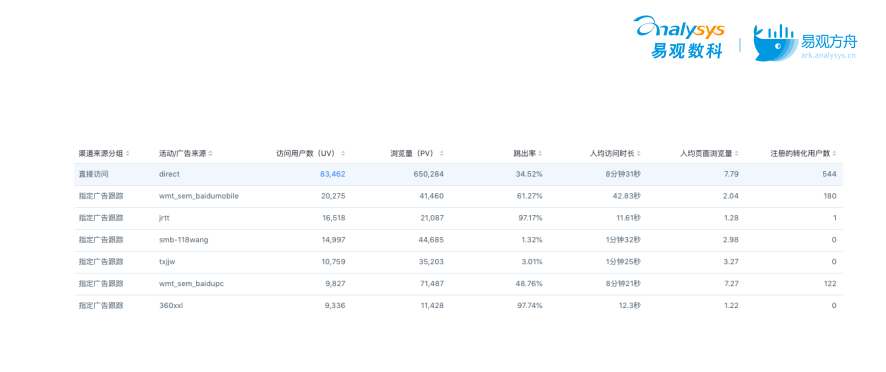Viewport: 886px width, 372px height.
Task: Click the 11.61秒 duration cell
Action: 629,218
